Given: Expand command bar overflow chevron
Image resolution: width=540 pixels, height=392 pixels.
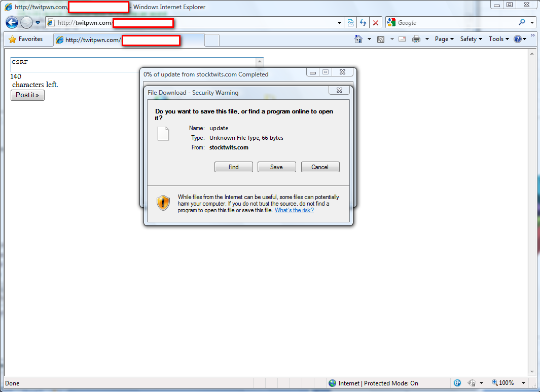Looking at the screenshot, I should pyautogui.click(x=533, y=35).
